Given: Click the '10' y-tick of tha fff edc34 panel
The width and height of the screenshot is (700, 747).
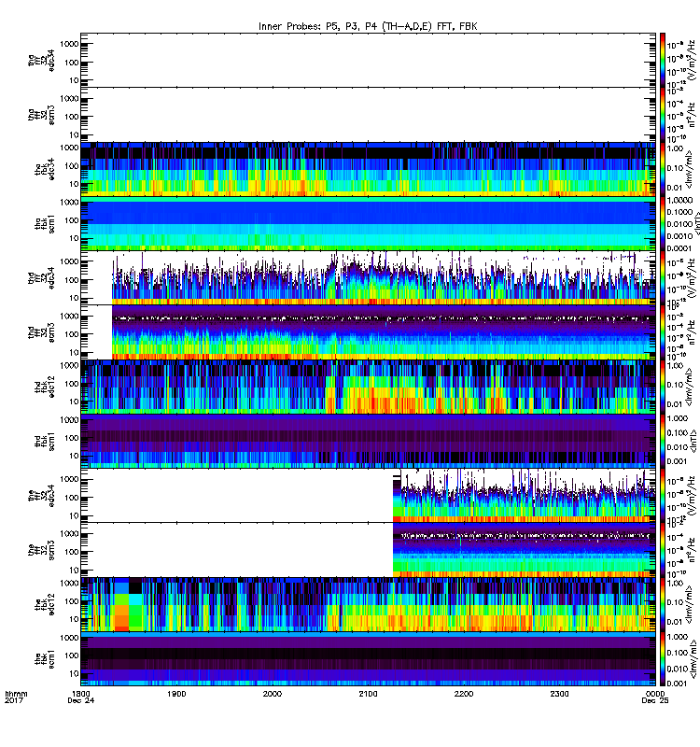Looking at the screenshot, I should click(x=74, y=80).
